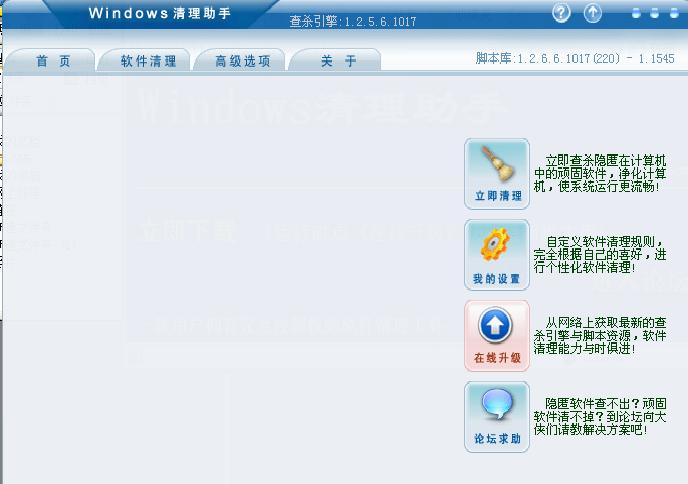Screen dimensions: 688x484
Task: Go to the 关于 tab
Action: [x=336, y=61]
